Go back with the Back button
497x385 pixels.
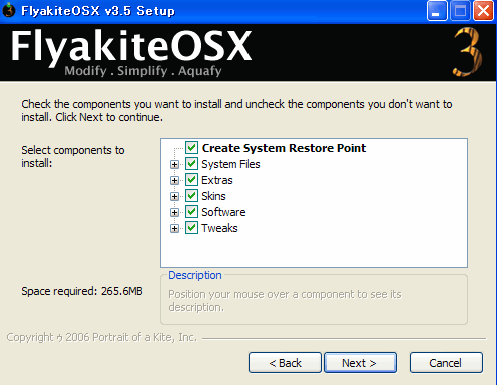(x=285, y=363)
